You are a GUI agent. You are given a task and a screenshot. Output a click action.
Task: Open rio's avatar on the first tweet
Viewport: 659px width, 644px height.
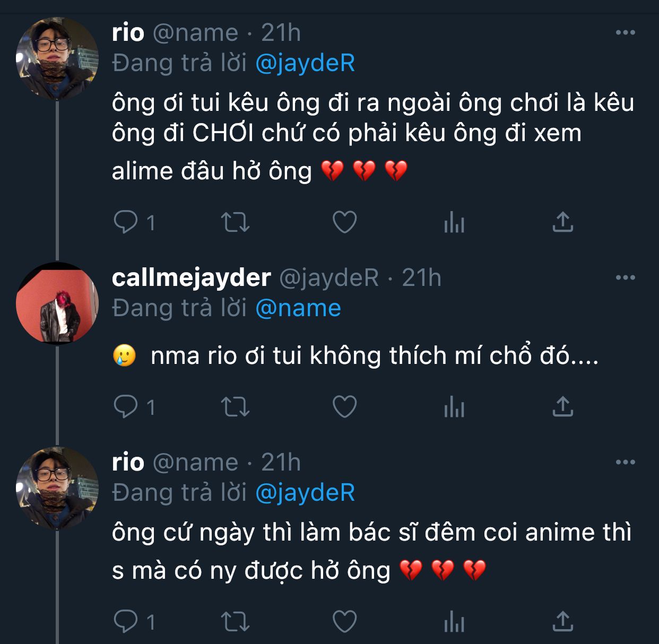(x=57, y=58)
